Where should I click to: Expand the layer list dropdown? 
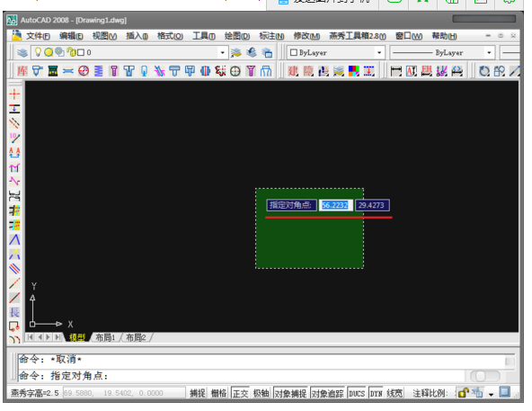[223, 53]
